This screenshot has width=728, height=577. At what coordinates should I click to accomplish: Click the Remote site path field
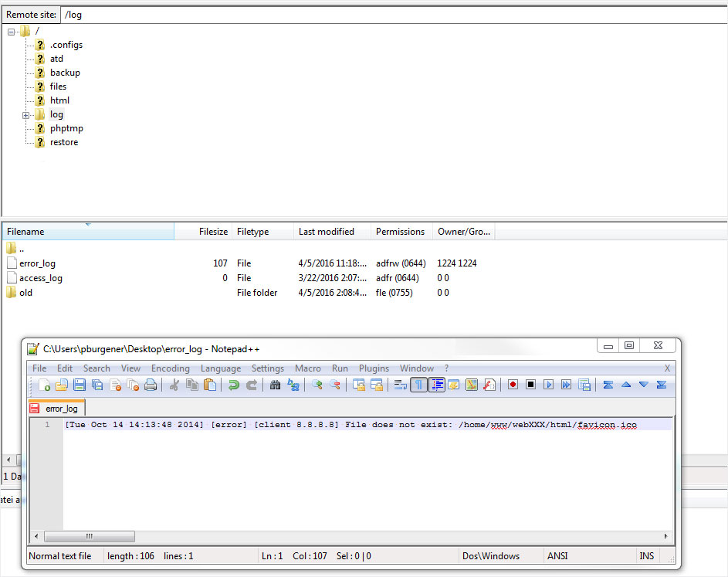tap(394, 15)
